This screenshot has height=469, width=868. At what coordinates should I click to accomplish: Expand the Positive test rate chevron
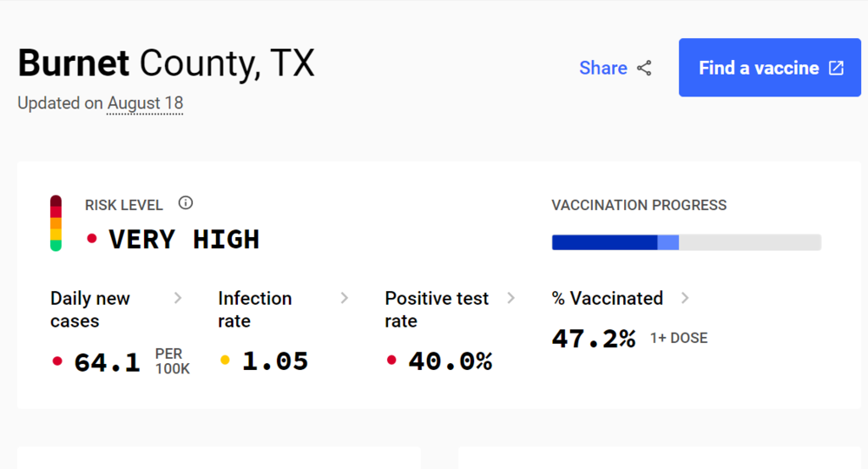[511, 298]
